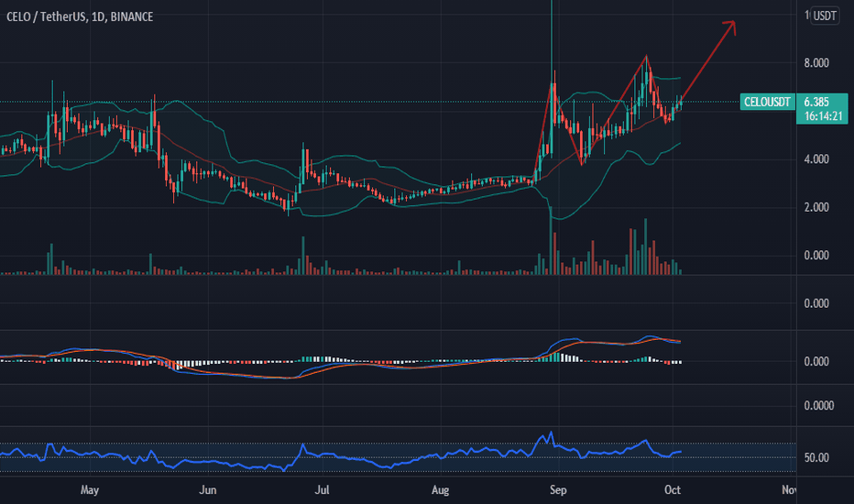Click the May label on time axis

(x=89, y=490)
